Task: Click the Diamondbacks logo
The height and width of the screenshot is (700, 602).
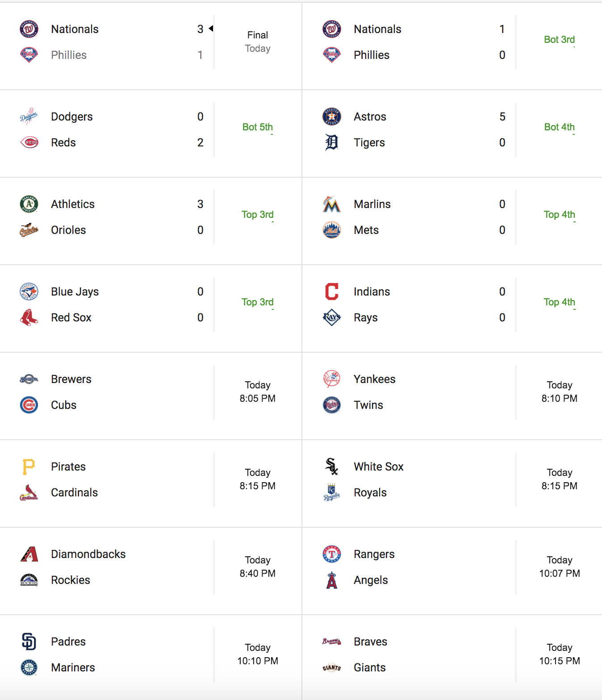Action: [29, 554]
